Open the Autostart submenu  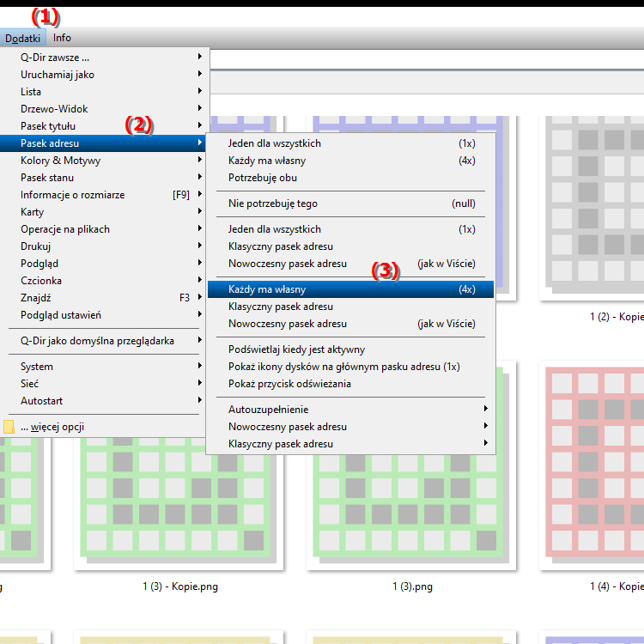pos(105,401)
